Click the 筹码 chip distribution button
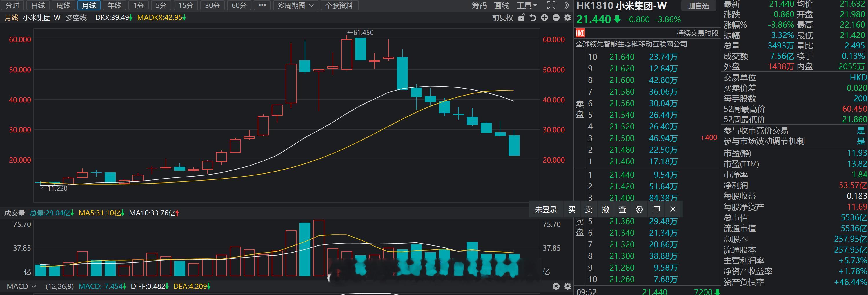This screenshot has height=295, width=868. [x=479, y=6]
